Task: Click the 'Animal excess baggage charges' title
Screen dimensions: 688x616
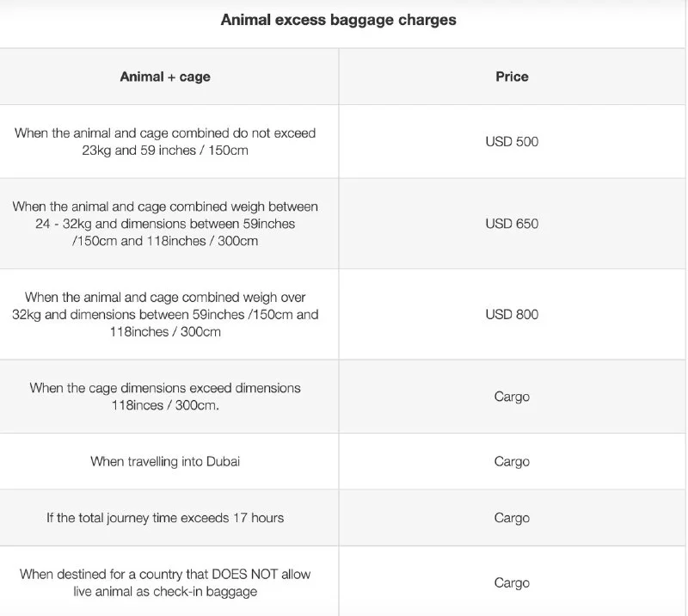Action: tap(338, 20)
